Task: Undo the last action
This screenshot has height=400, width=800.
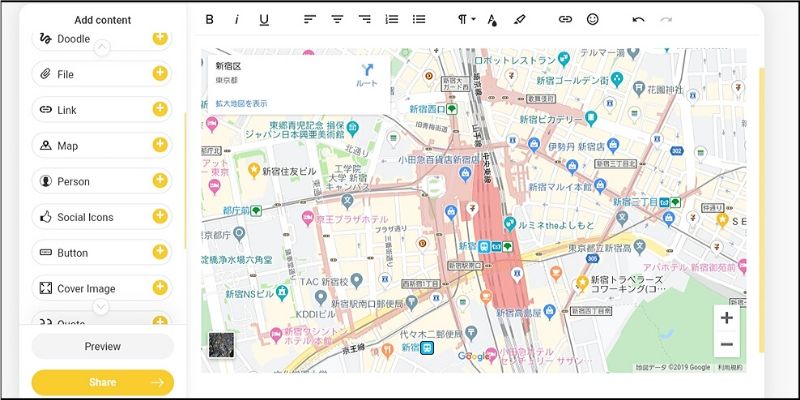Action: 638,19
